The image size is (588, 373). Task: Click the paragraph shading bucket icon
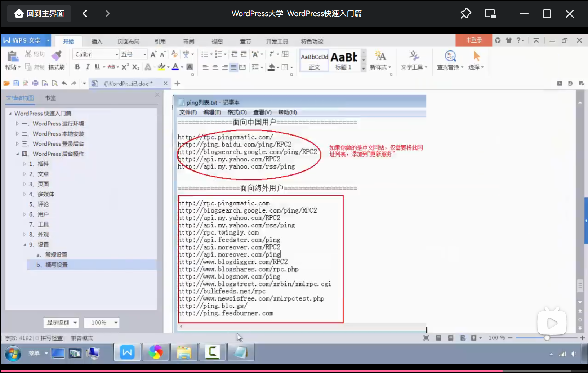click(x=272, y=67)
